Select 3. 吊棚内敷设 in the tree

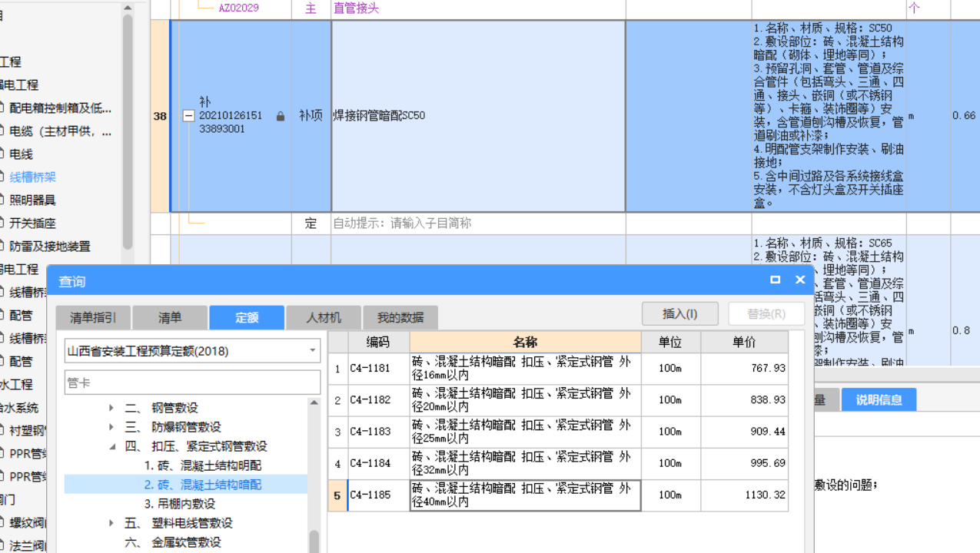point(180,504)
